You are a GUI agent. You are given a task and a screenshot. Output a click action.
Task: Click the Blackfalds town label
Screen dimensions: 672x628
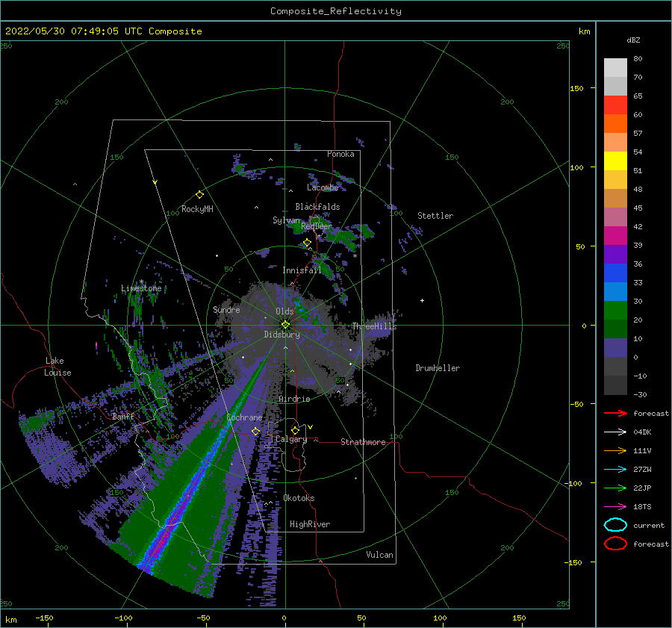pos(317,207)
